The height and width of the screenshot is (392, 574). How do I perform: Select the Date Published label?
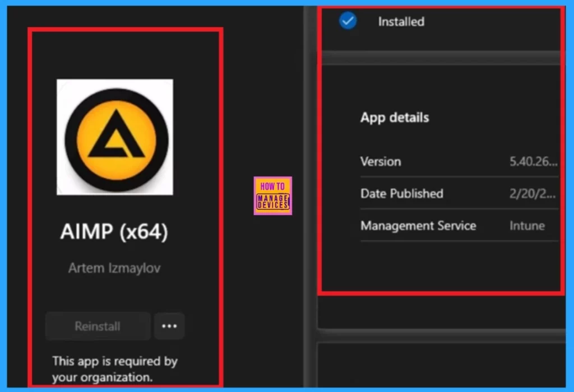point(402,193)
